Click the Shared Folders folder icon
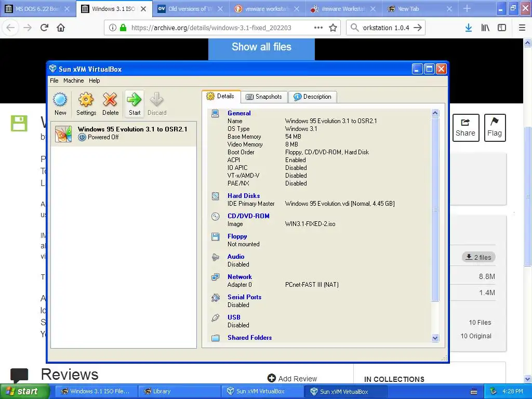Image resolution: width=532 pixels, height=399 pixels. 215,338
